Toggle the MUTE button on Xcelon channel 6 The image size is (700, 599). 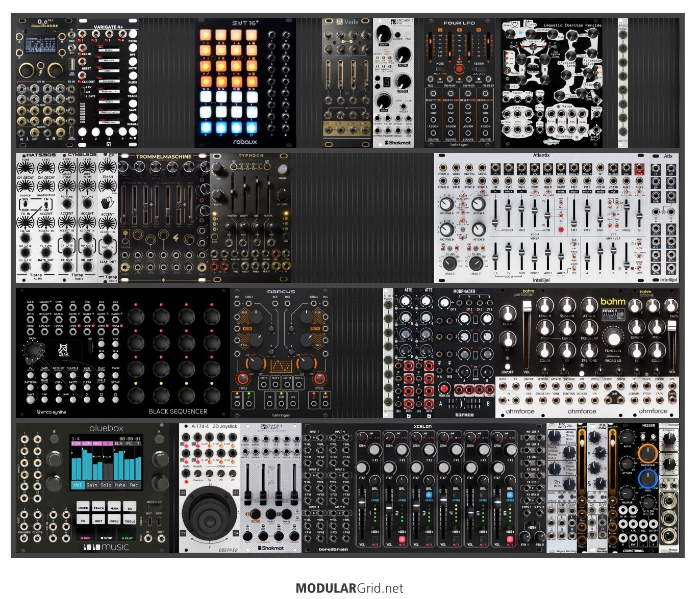510,539
